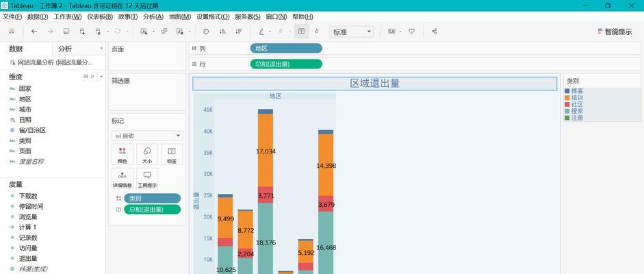Click the Tableau start page icon
The image size is (644, 274).
12,32
